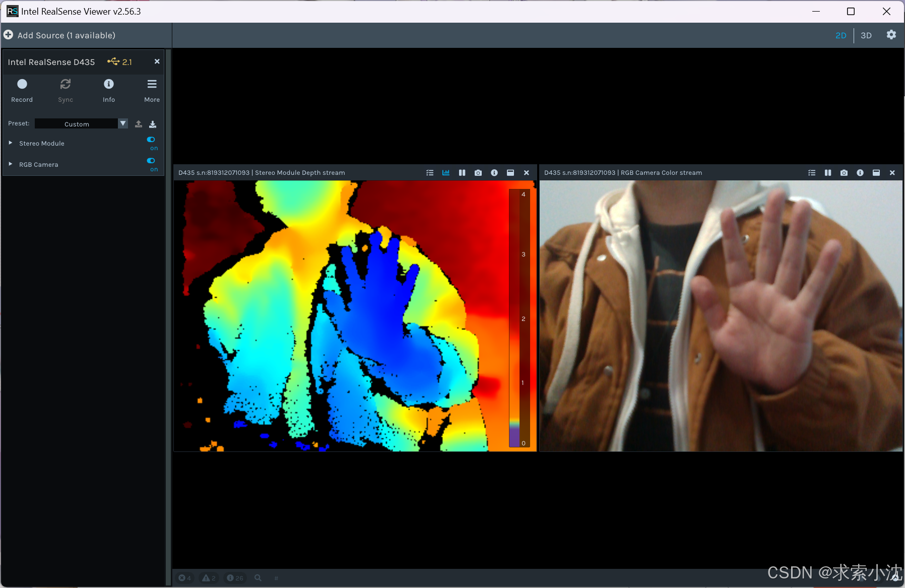Image resolution: width=905 pixels, height=588 pixels.
Task: Turn off the Stereo Module stream
Action: [x=151, y=140]
